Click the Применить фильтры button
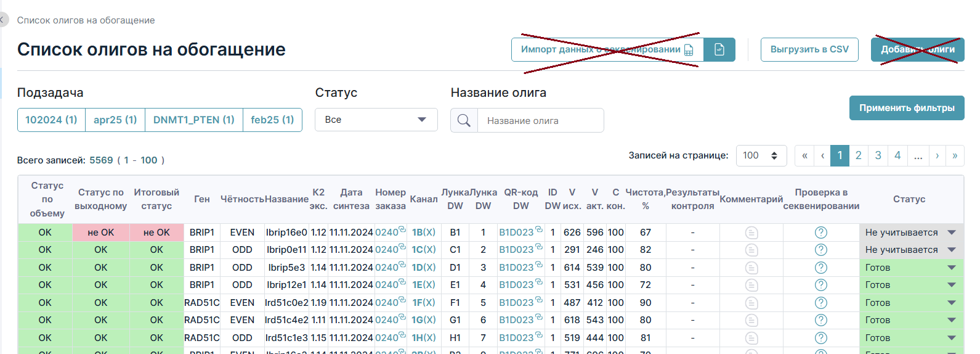Screen dimensions: 980x354 (907, 108)
